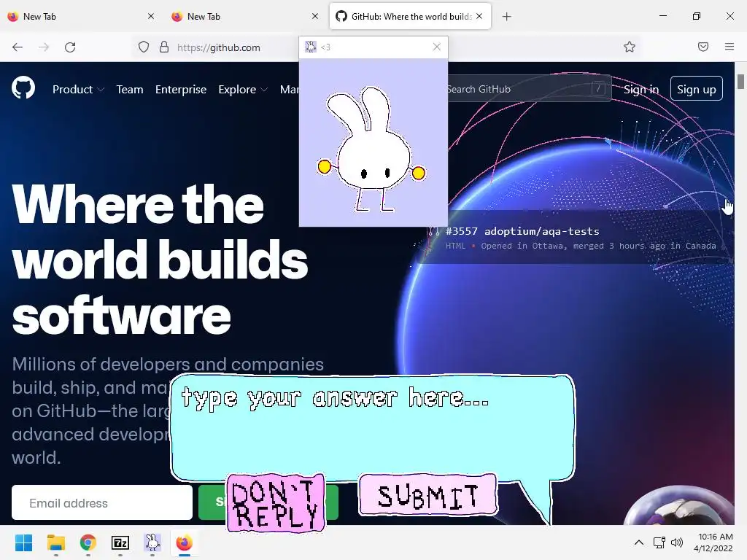The height and width of the screenshot is (560, 747).
Task: Open 7-Zip from the taskbar
Action: [120, 542]
